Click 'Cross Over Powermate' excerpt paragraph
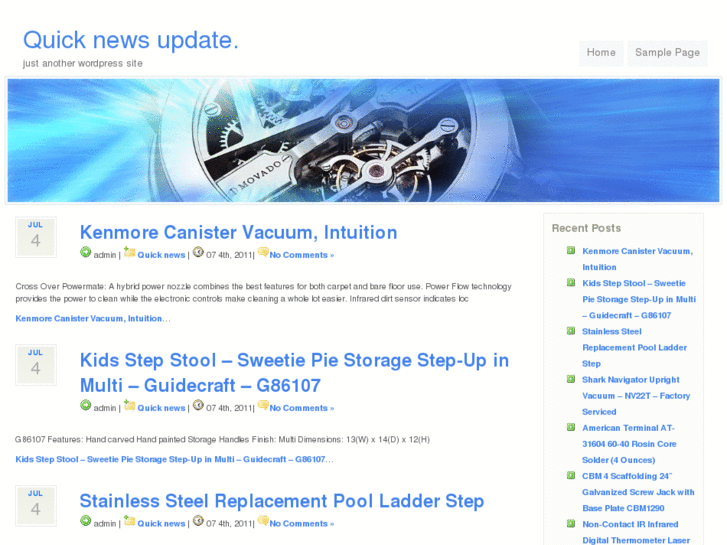Screen dimensions: 727x545 pos(263,293)
